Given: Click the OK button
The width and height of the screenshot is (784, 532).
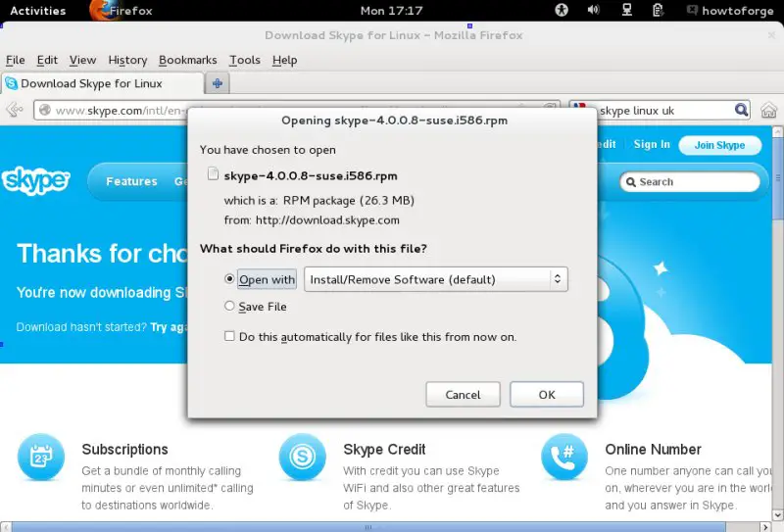Looking at the screenshot, I should click(x=547, y=395).
